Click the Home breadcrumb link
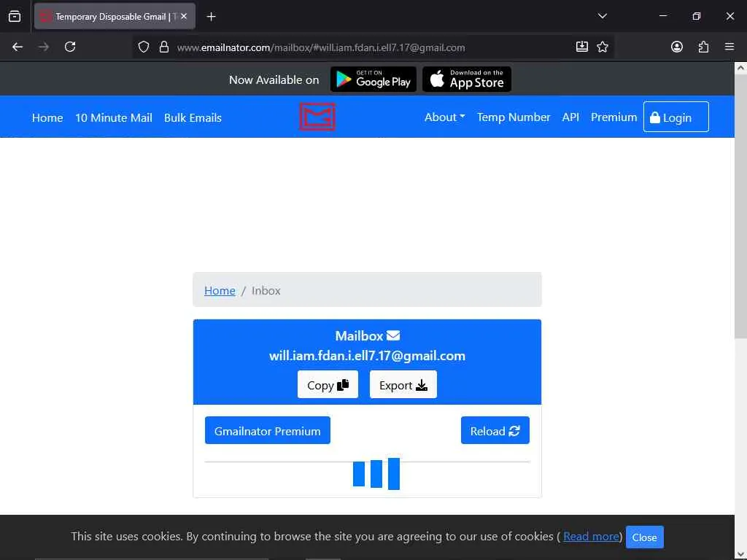The image size is (747, 560). 220,290
